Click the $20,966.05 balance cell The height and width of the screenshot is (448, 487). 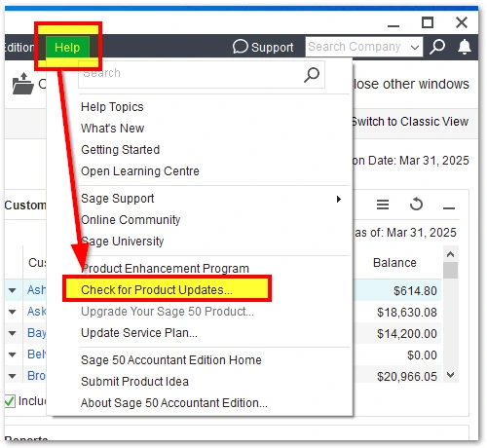coord(407,377)
